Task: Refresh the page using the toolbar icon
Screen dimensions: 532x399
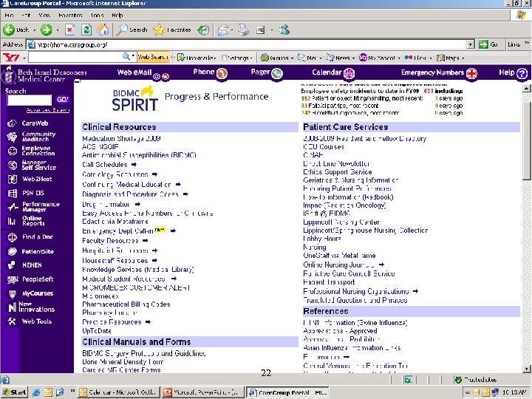Action: pyautogui.click(x=86, y=30)
